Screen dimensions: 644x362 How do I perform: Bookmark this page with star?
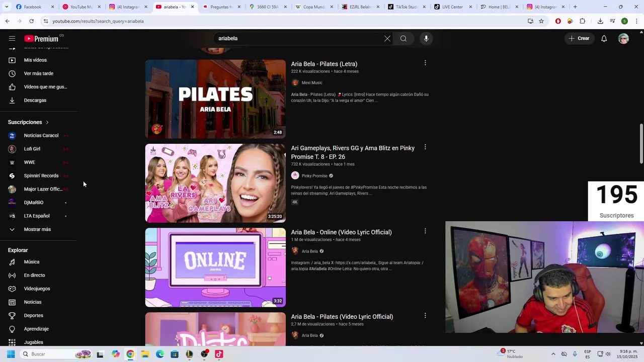tap(541, 21)
